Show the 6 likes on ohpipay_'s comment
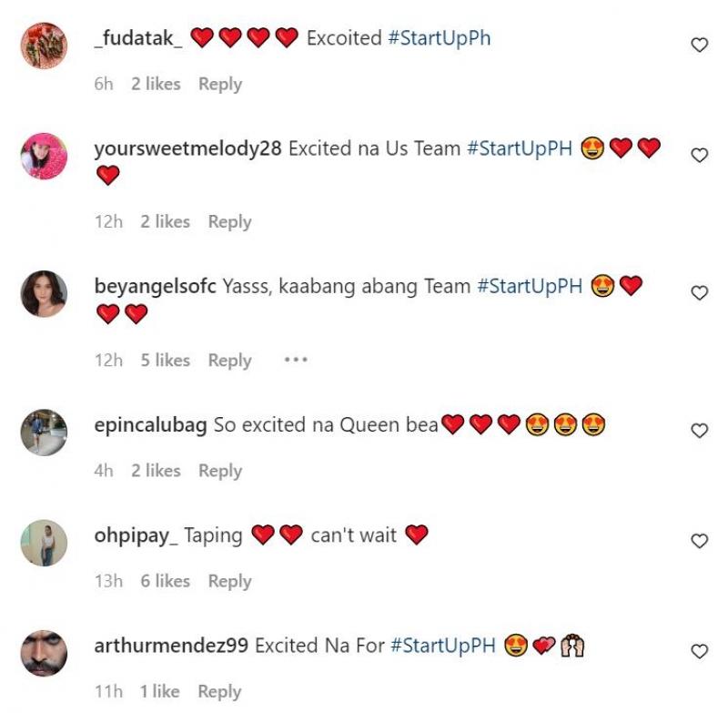728x713 pixels. coord(165,581)
